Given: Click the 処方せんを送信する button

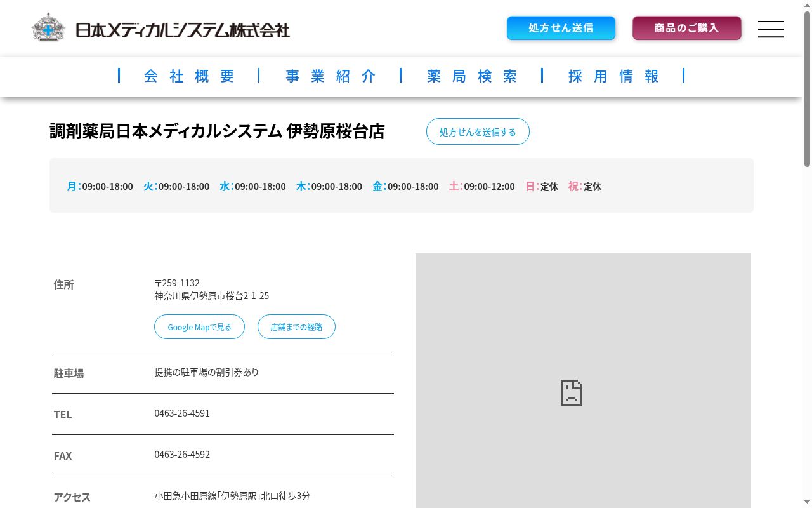Looking at the screenshot, I should pos(478,131).
